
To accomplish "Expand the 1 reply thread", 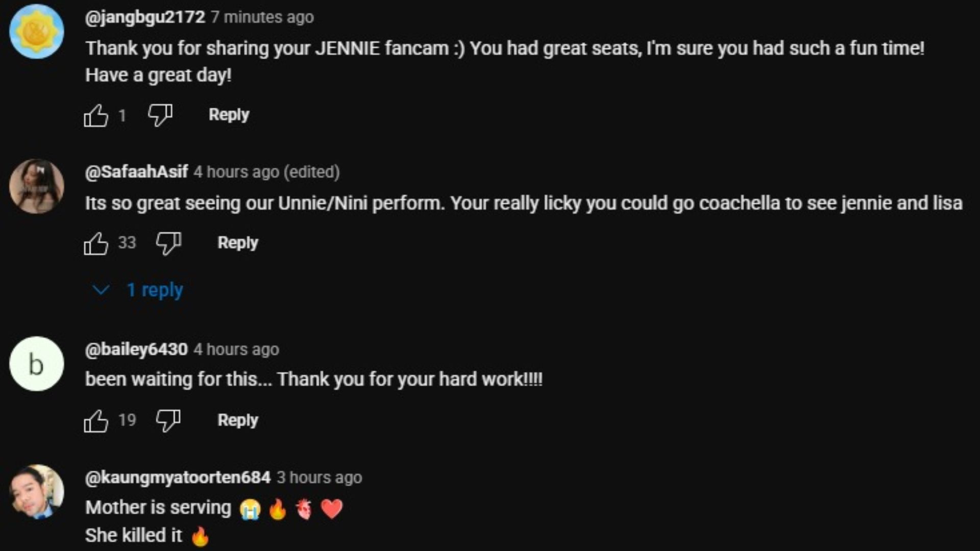I will point(154,290).
